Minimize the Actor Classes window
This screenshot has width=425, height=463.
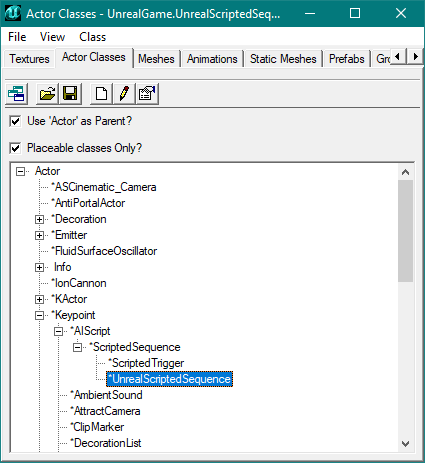[310, 13]
